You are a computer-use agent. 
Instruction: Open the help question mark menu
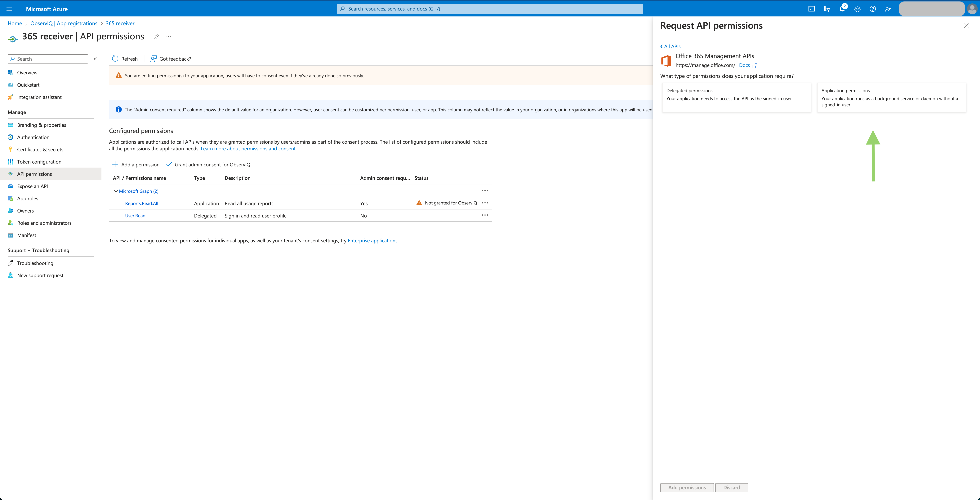coord(873,8)
